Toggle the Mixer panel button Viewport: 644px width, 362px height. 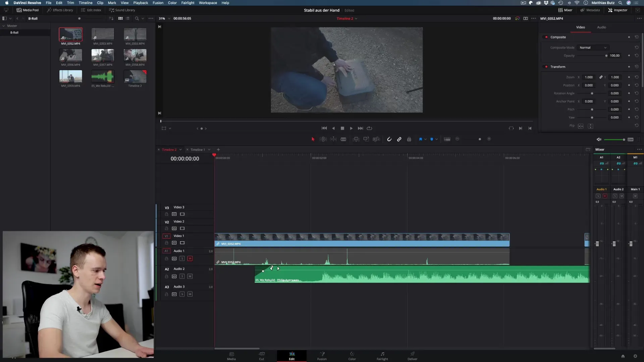[x=565, y=10]
